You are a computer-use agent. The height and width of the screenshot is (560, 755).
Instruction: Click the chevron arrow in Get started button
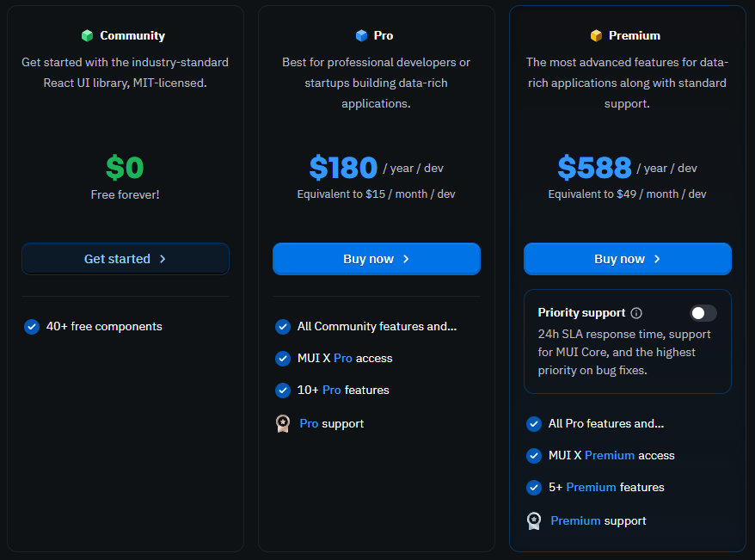coord(163,259)
